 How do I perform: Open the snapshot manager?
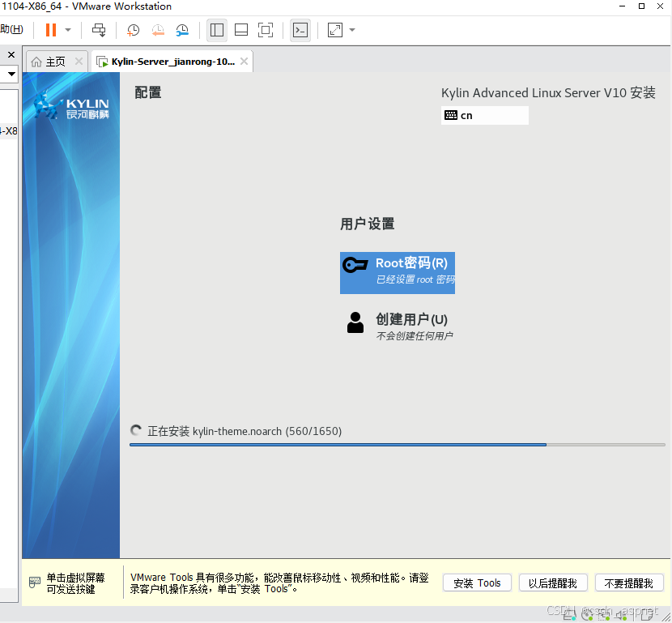[182, 30]
